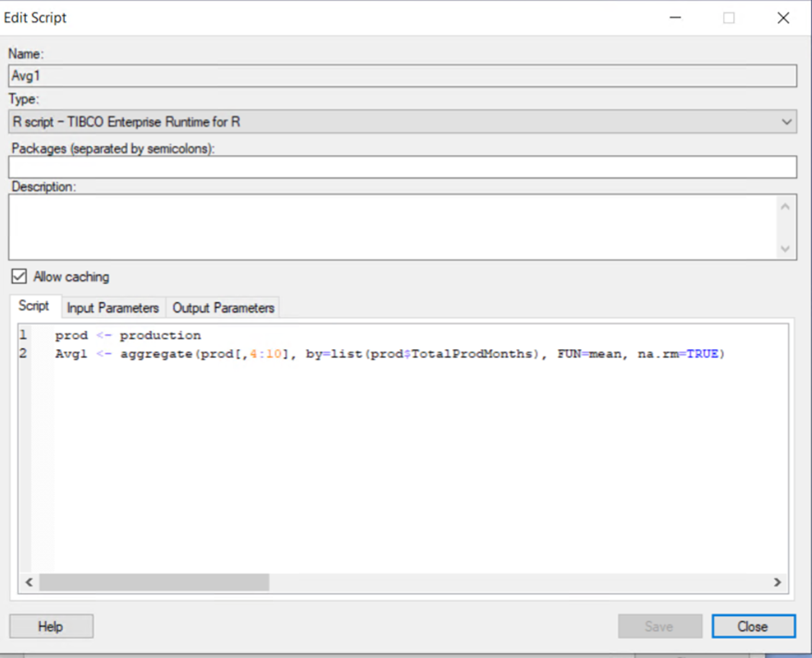The image size is (812, 658).
Task: Click the Description scroll-down arrow
Action: click(785, 249)
